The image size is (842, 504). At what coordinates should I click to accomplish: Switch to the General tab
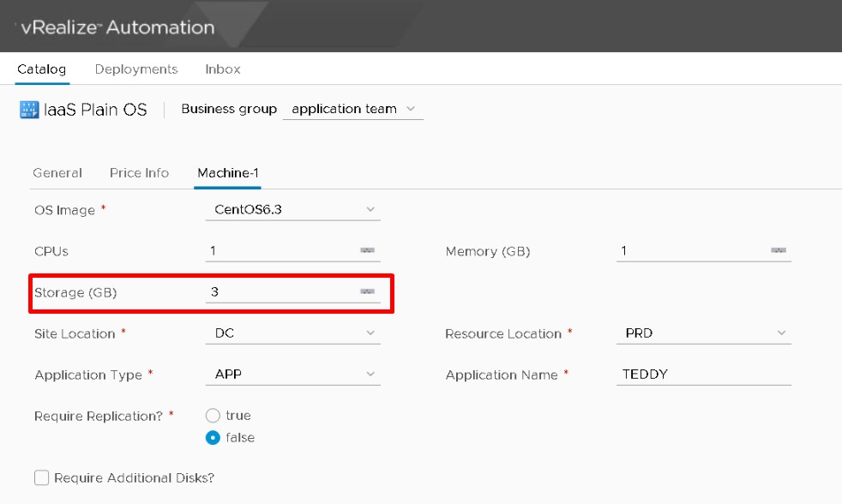(57, 173)
